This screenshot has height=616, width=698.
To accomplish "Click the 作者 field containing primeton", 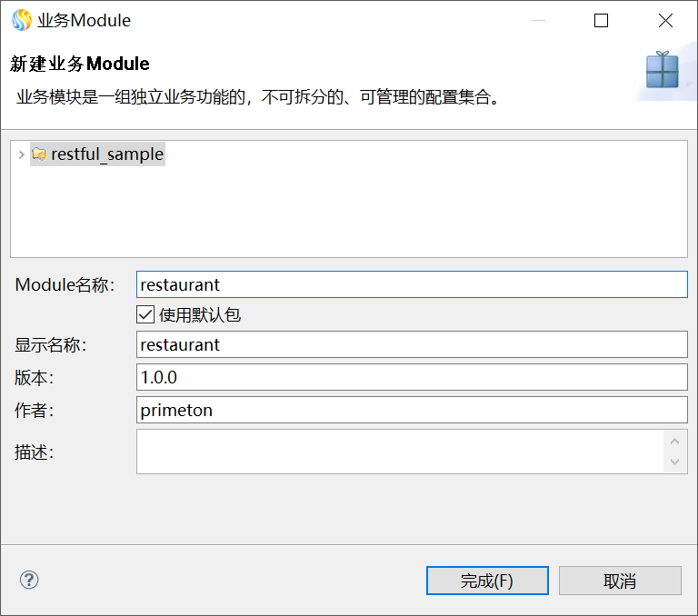I will [x=411, y=410].
